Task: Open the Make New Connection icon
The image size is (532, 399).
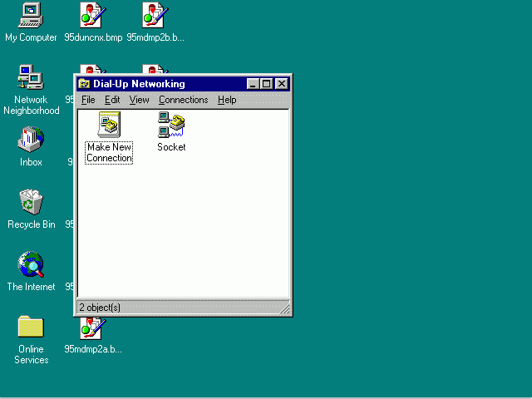Action: click(109, 126)
